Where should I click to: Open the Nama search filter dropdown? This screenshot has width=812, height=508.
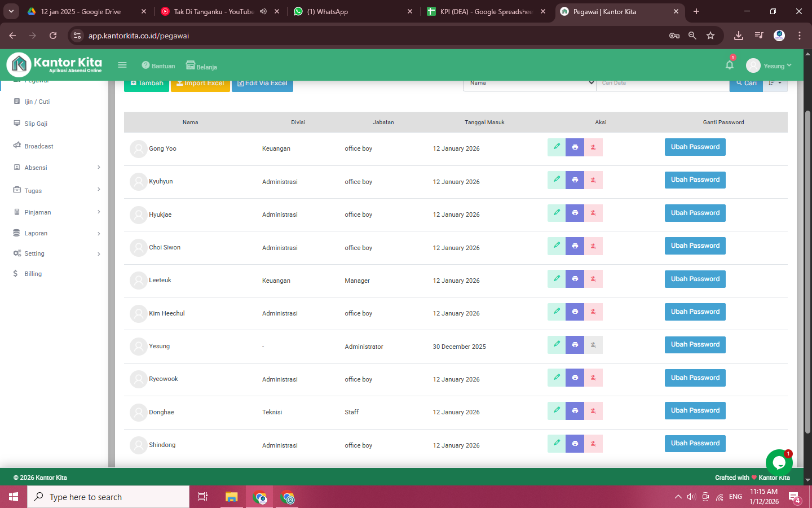pyautogui.click(x=529, y=83)
